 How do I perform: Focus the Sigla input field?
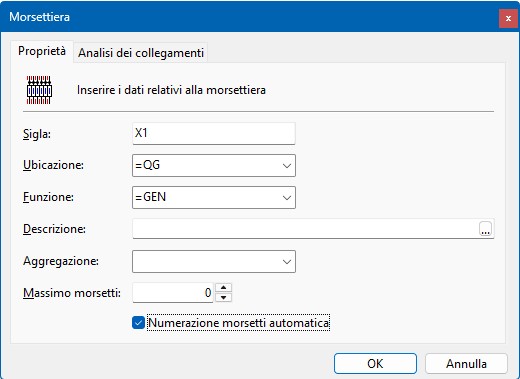click(214, 133)
